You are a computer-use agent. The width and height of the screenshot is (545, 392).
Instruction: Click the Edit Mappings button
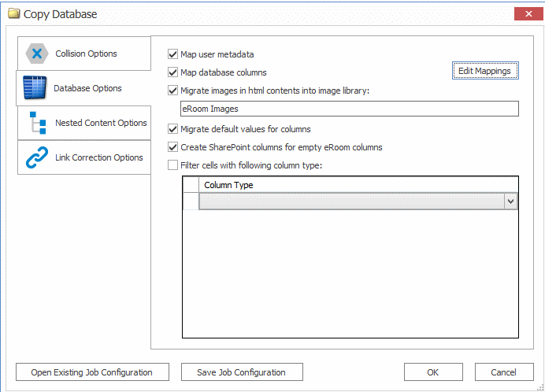(x=485, y=71)
